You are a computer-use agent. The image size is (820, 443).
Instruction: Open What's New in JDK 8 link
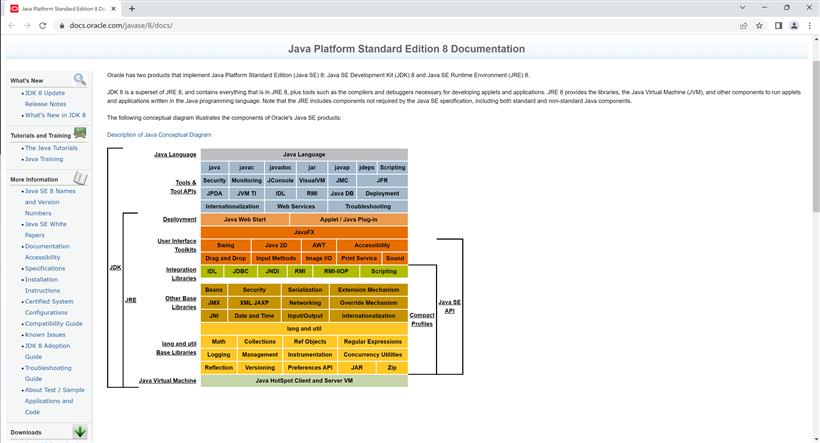click(x=55, y=115)
